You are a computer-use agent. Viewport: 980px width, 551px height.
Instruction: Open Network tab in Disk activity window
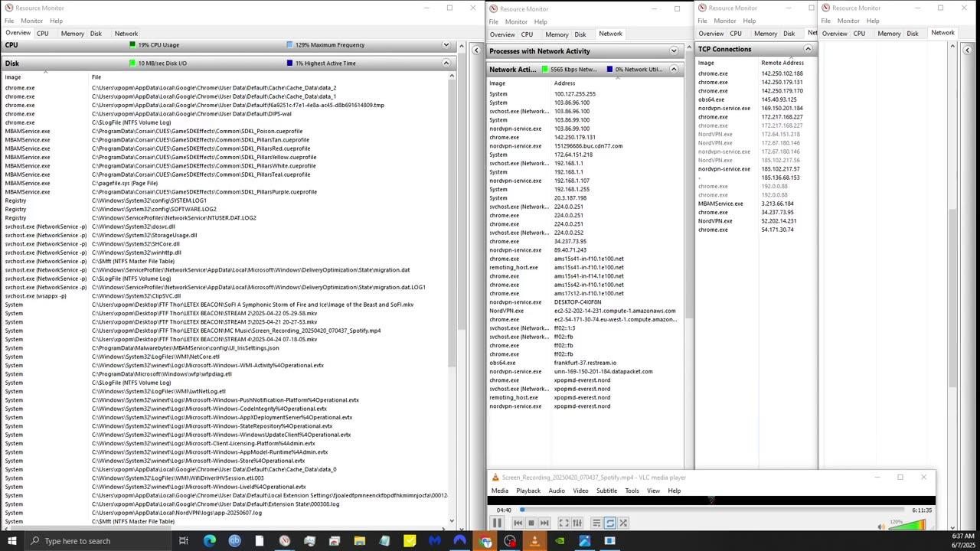(x=126, y=34)
